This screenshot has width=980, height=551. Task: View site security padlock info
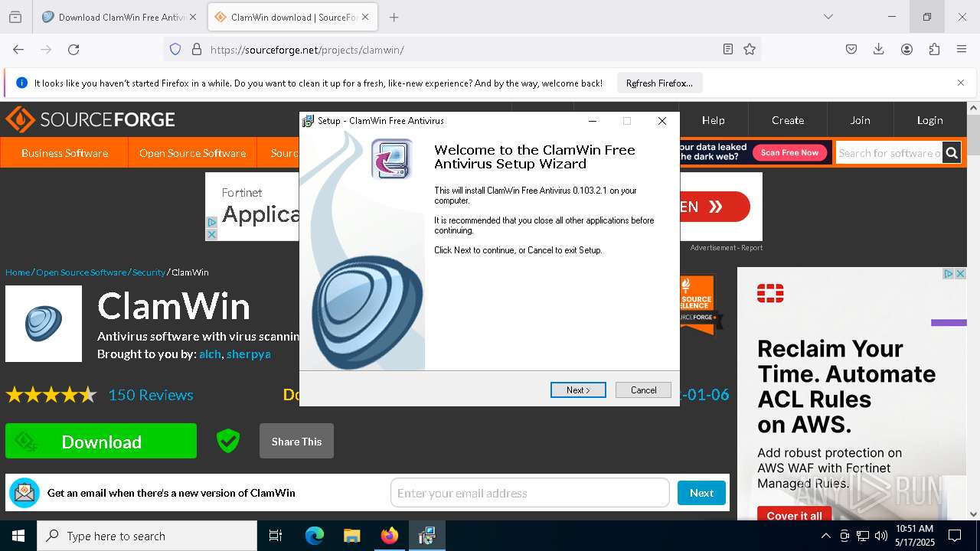pos(196,49)
